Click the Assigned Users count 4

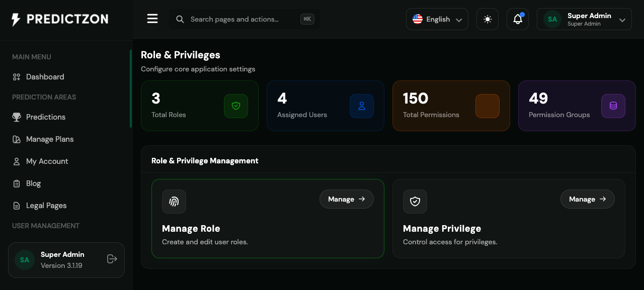click(282, 98)
